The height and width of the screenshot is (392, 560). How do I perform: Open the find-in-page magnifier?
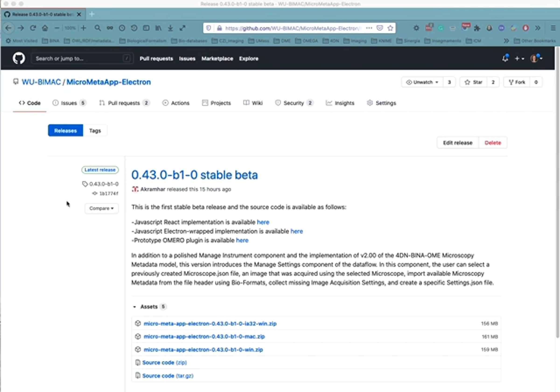pyautogui.click(x=98, y=28)
